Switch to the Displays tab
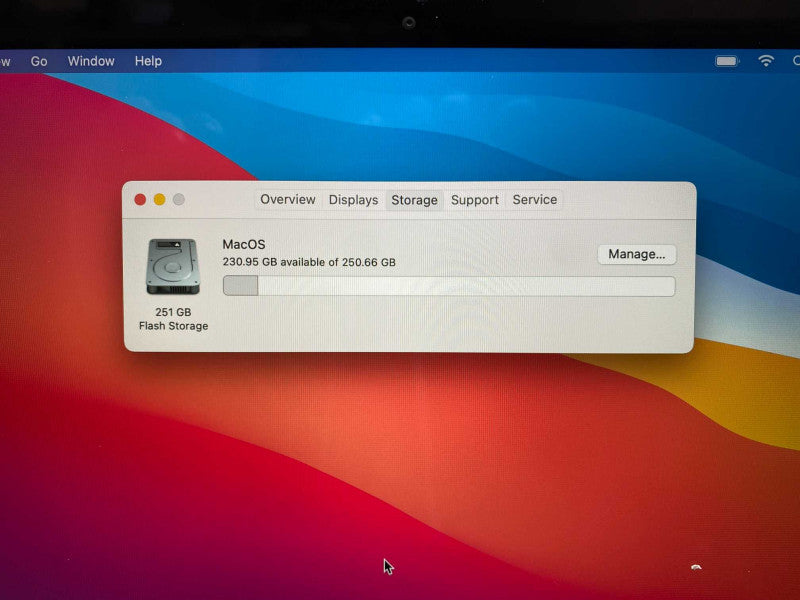The image size is (800, 600). (x=353, y=200)
